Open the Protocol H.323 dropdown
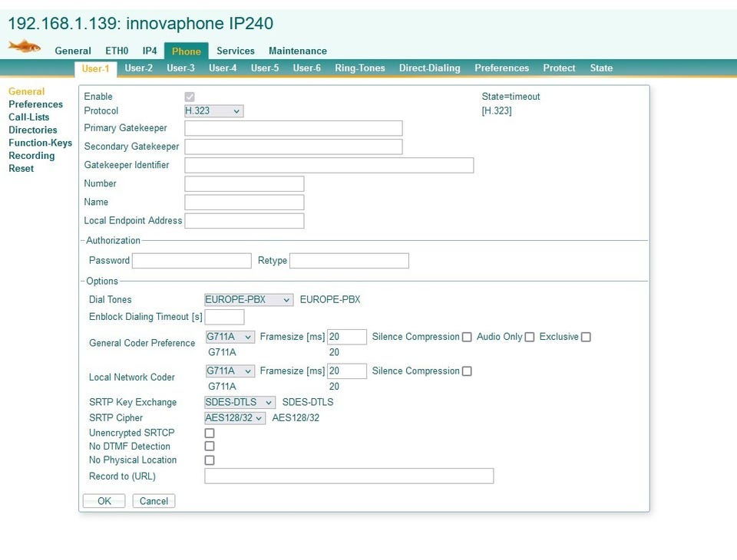The height and width of the screenshot is (560, 737). [214, 111]
